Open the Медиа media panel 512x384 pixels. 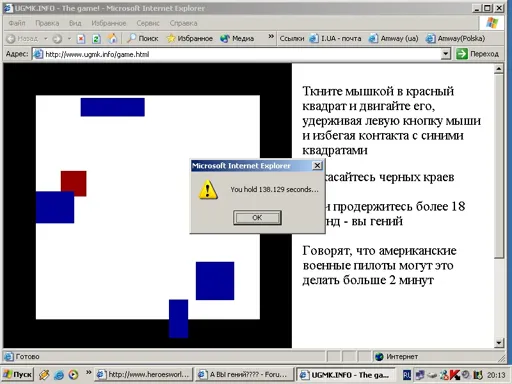pos(237,39)
